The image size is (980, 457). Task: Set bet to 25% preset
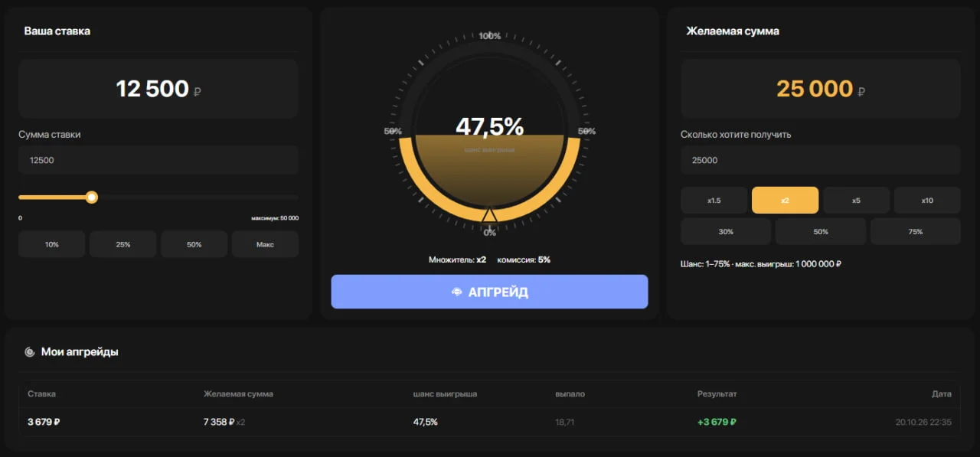(x=122, y=244)
